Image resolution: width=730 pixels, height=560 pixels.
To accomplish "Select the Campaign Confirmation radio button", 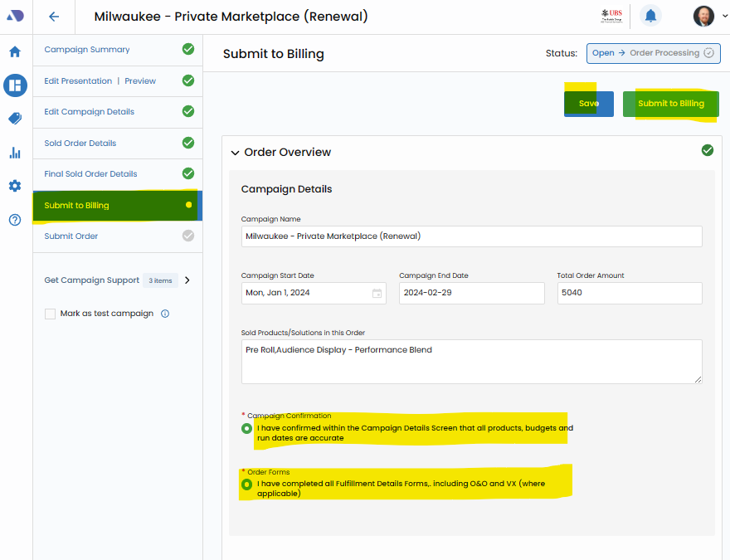I will click(246, 429).
